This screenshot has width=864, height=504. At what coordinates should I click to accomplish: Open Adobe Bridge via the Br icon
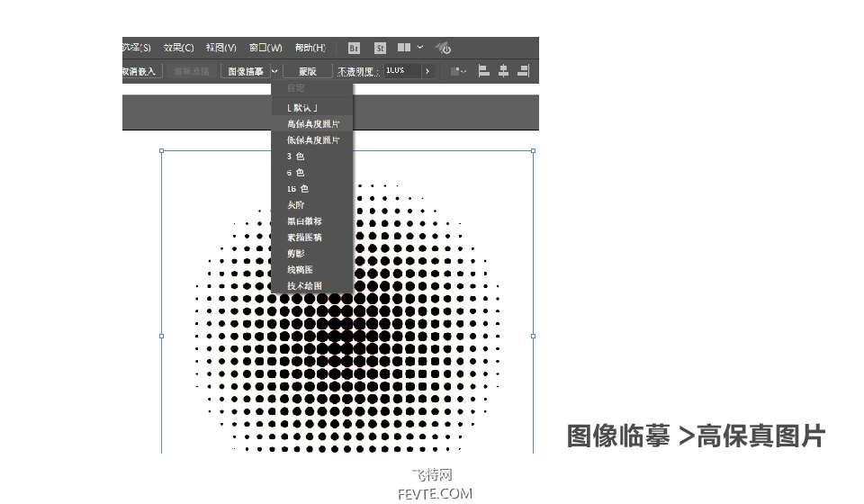(x=354, y=48)
